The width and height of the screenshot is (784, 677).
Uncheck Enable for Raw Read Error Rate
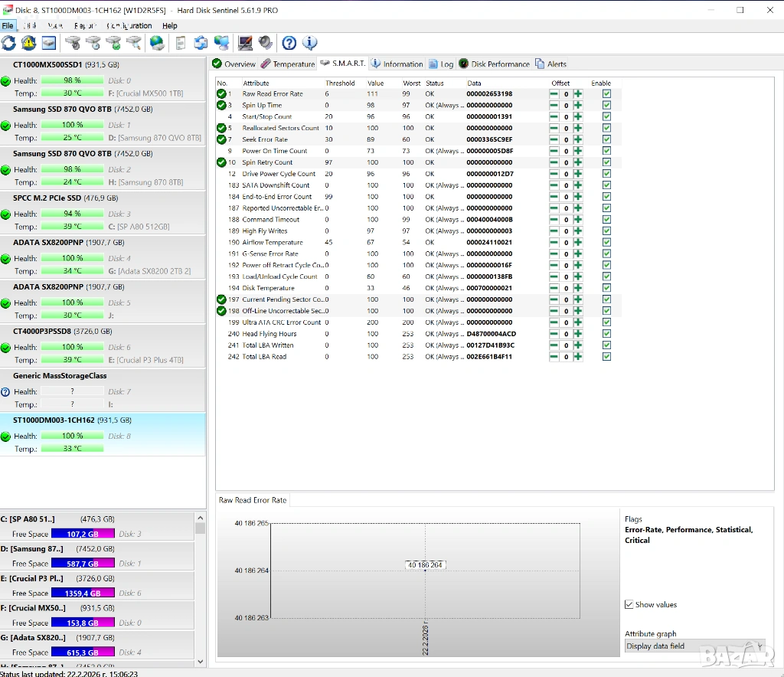(x=606, y=94)
